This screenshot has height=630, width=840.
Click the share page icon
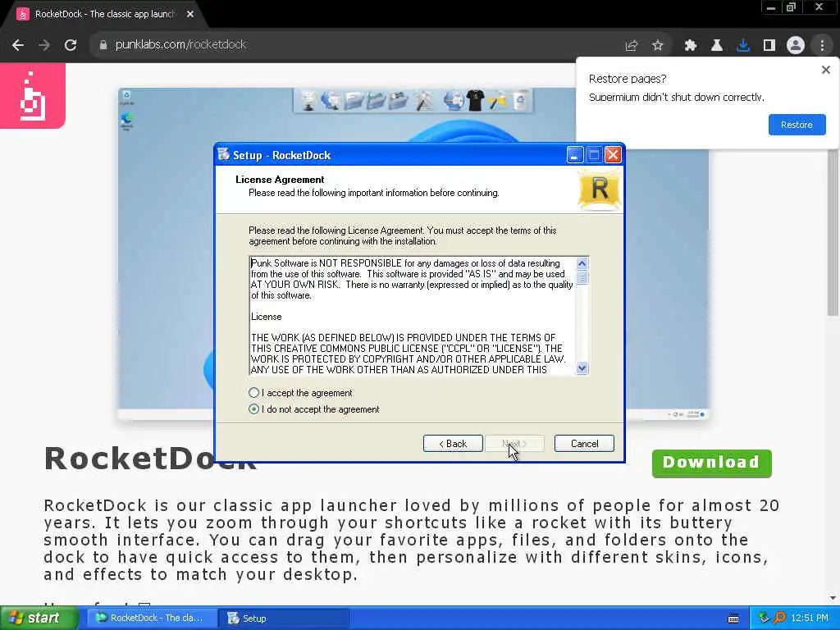[x=632, y=46]
